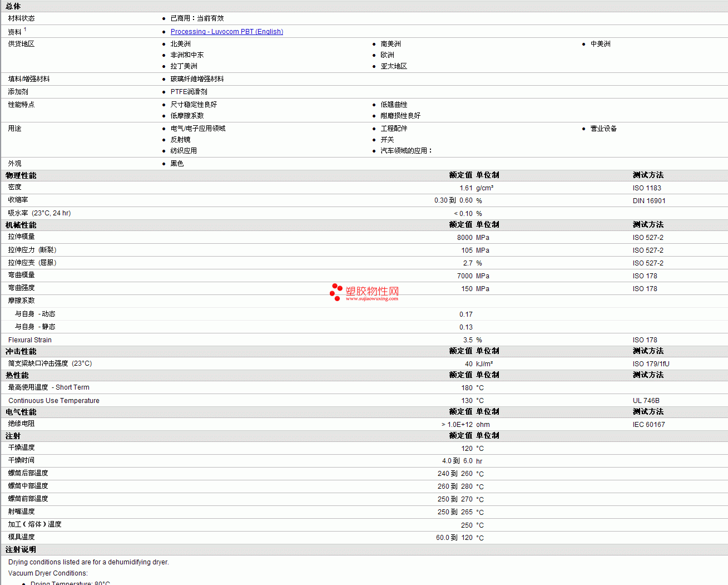Click the ISO 179/1fU impact test method
Image resolution: width=728 pixels, height=585 pixels.
click(651, 364)
